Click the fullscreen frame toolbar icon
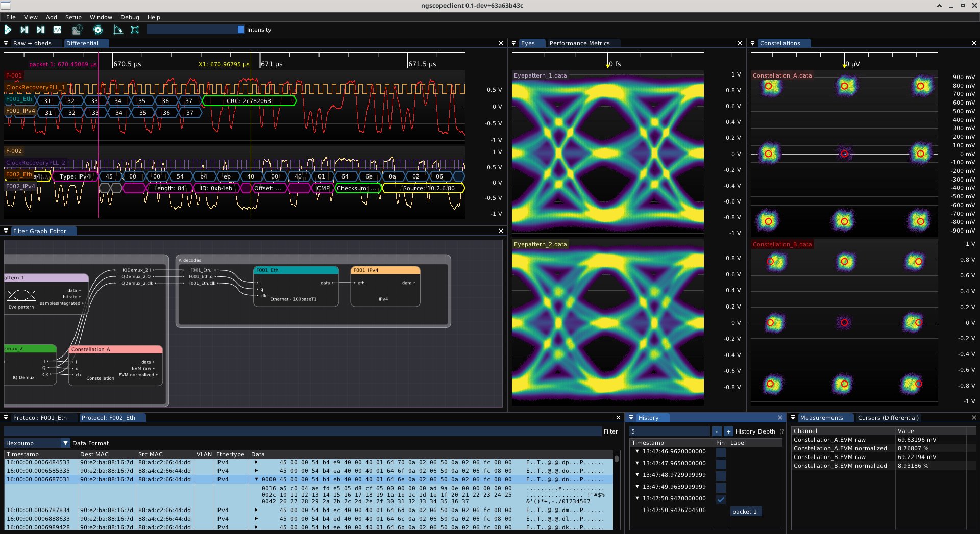This screenshot has height=534, width=980. click(135, 30)
